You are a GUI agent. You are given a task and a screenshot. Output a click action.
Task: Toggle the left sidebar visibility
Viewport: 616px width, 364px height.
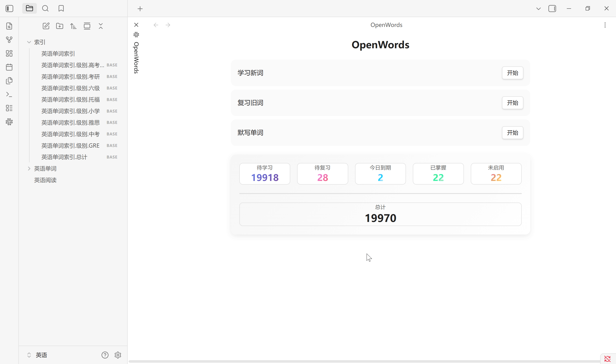click(x=9, y=9)
